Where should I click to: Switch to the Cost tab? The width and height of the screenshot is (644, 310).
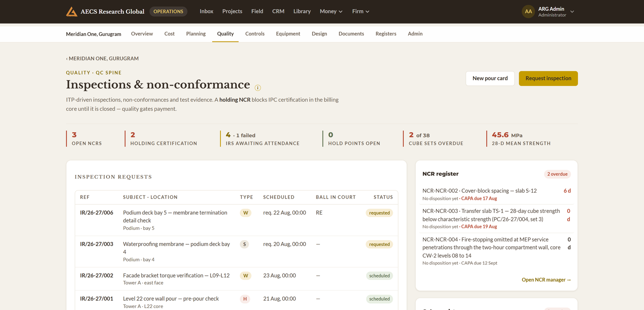[169, 34]
